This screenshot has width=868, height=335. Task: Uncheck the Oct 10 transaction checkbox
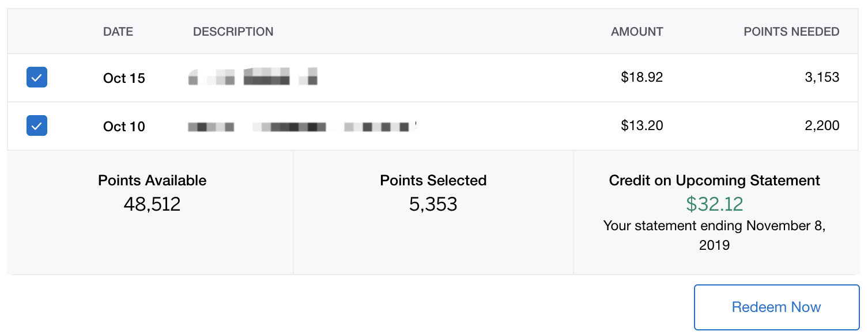click(x=36, y=125)
